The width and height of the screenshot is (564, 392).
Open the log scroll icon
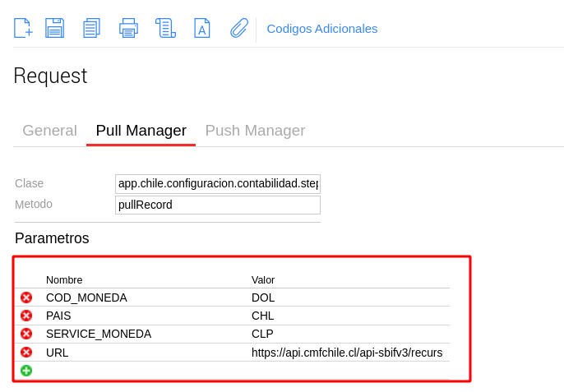[165, 28]
